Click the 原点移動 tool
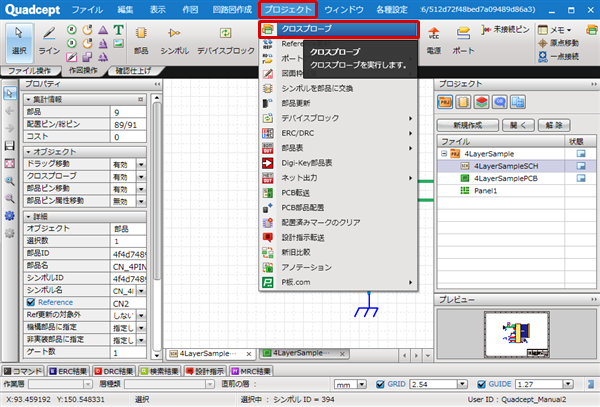 (x=559, y=43)
